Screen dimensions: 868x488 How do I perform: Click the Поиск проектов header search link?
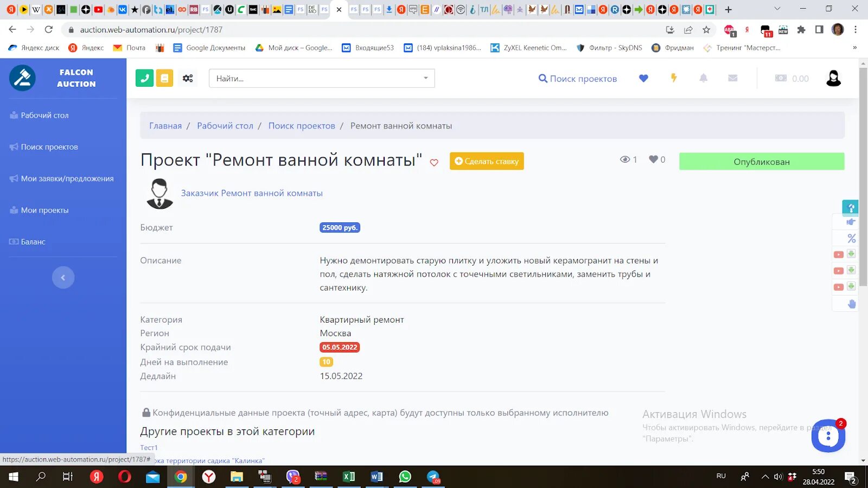click(x=577, y=79)
